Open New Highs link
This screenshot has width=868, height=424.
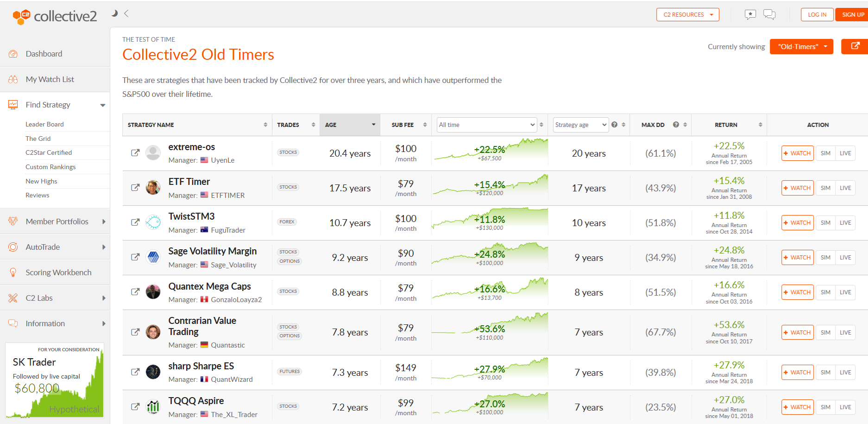coord(41,181)
